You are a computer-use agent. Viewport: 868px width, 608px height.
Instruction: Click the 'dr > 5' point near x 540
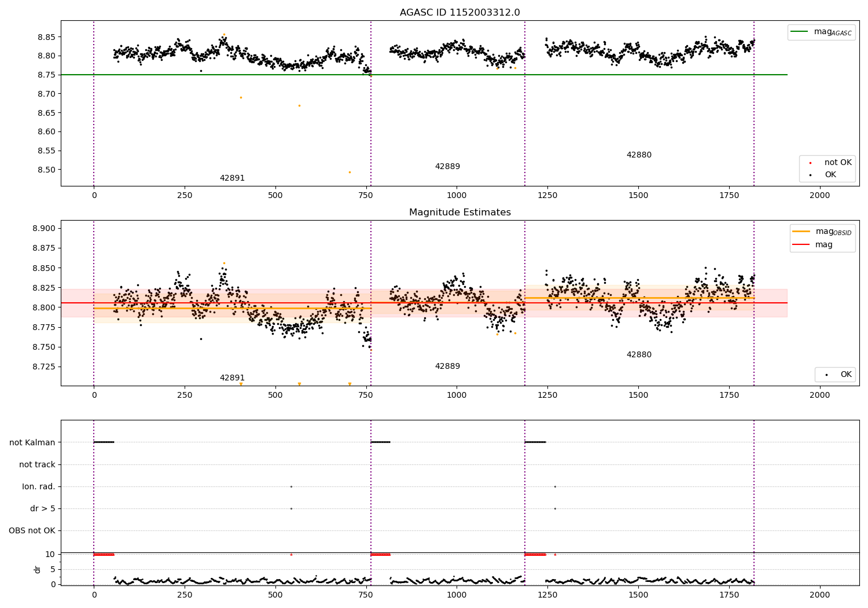pyautogui.click(x=291, y=508)
